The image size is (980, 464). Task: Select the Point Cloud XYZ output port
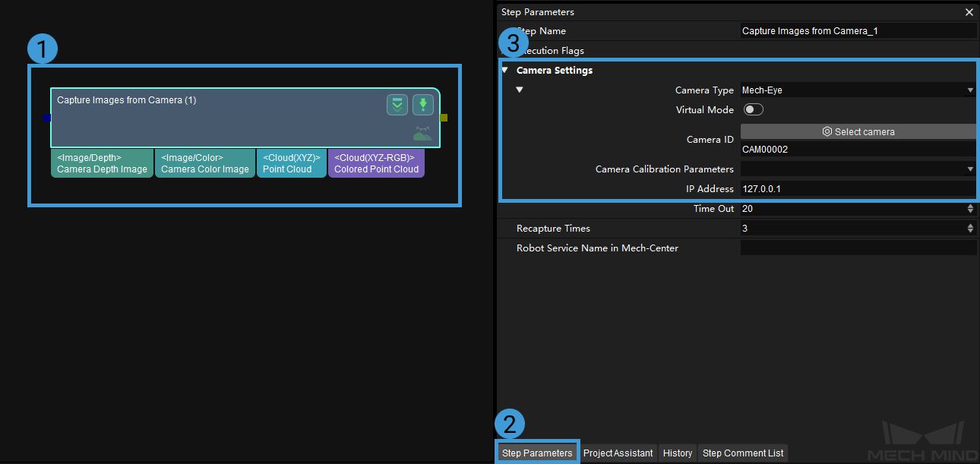pyautogui.click(x=292, y=163)
